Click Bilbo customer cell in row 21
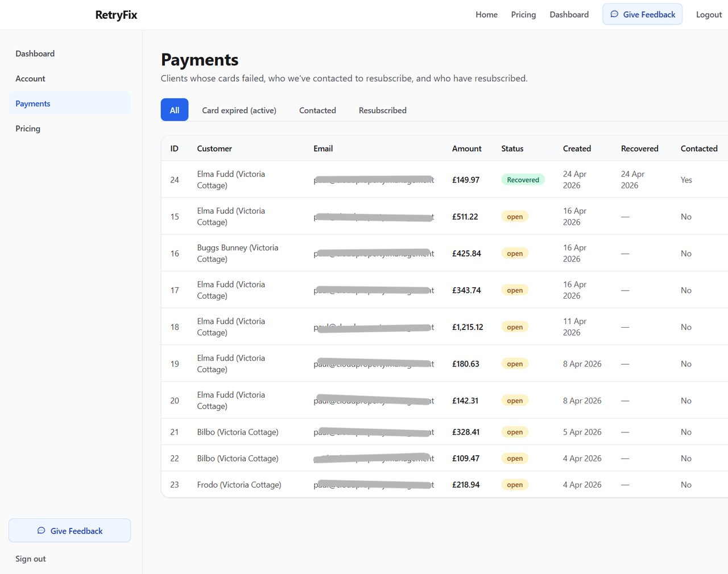The height and width of the screenshot is (574, 728). pyautogui.click(x=238, y=432)
